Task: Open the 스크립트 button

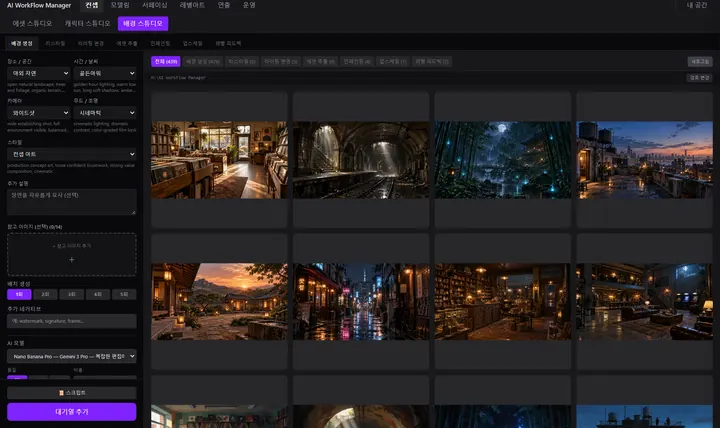Action: tap(72, 393)
